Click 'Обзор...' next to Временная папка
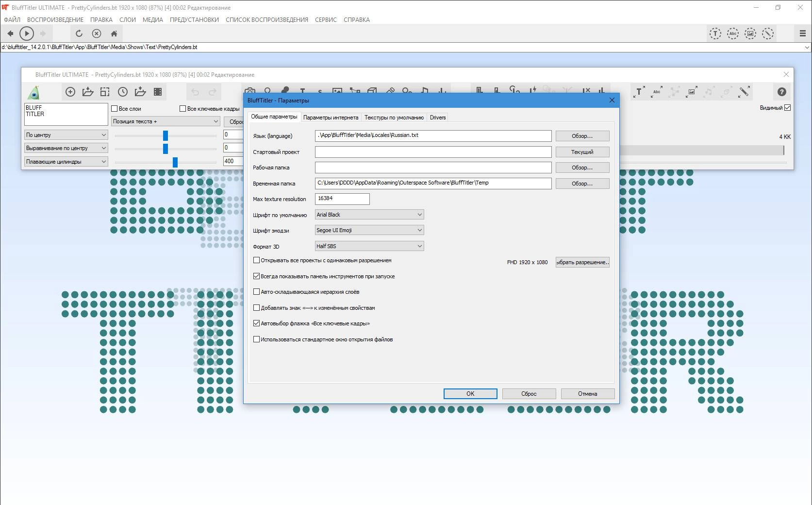 [582, 184]
